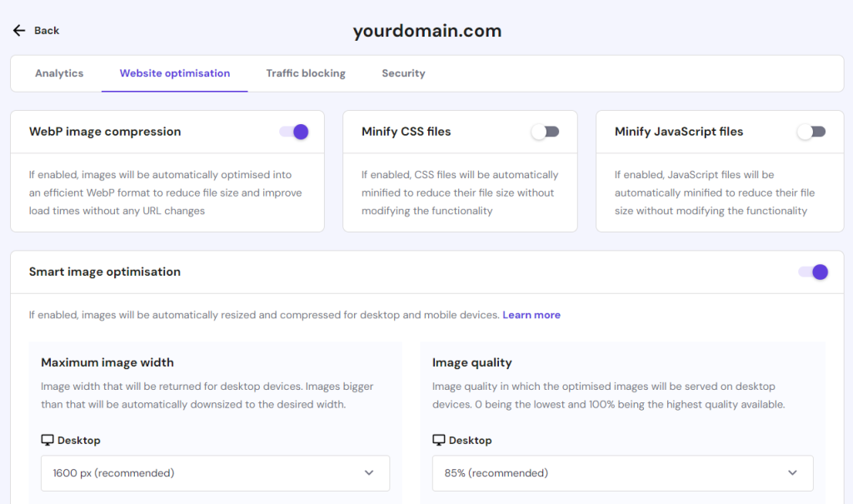Enable the Minify JavaScript files toggle
This screenshot has width=853, height=504.
click(811, 131)
